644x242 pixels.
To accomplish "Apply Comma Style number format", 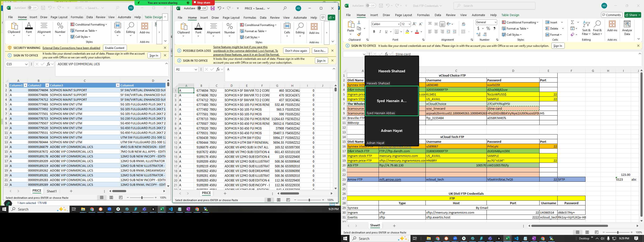I will click(495, 28).
